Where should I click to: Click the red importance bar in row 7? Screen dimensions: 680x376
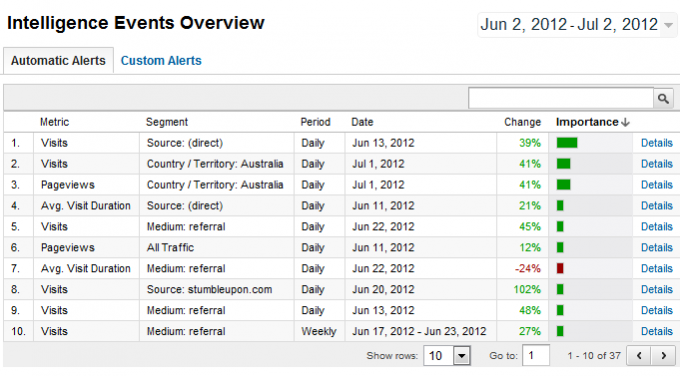click(560, 268)
